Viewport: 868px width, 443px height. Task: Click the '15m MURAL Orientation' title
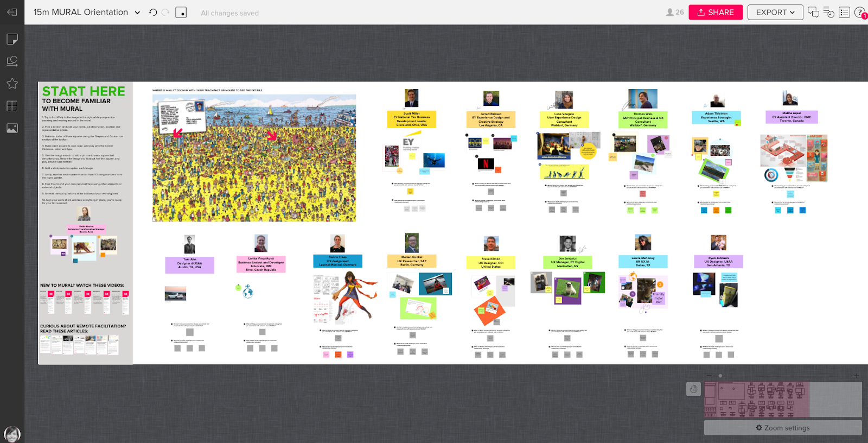(81, 12)
